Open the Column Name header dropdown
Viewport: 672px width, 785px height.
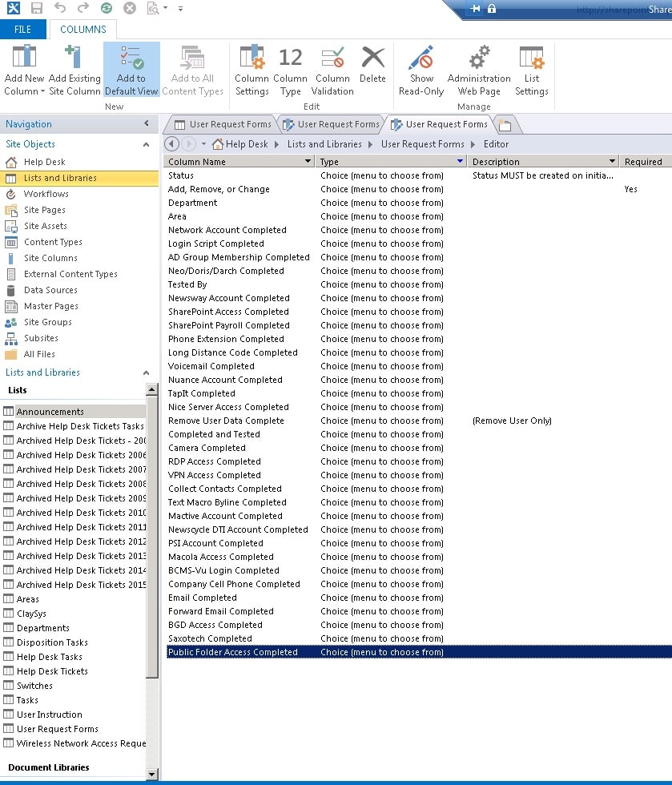pos(304,161)
